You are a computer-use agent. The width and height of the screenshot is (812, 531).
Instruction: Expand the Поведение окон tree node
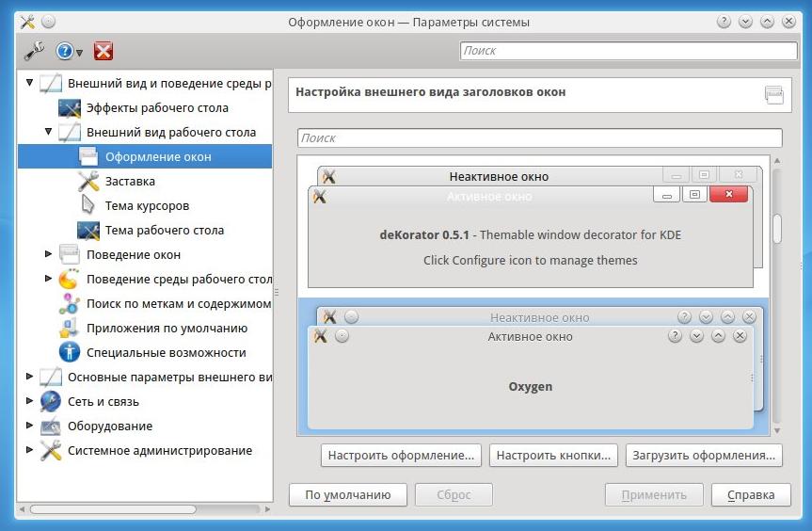pyautogui.click(x=48, y=254)
